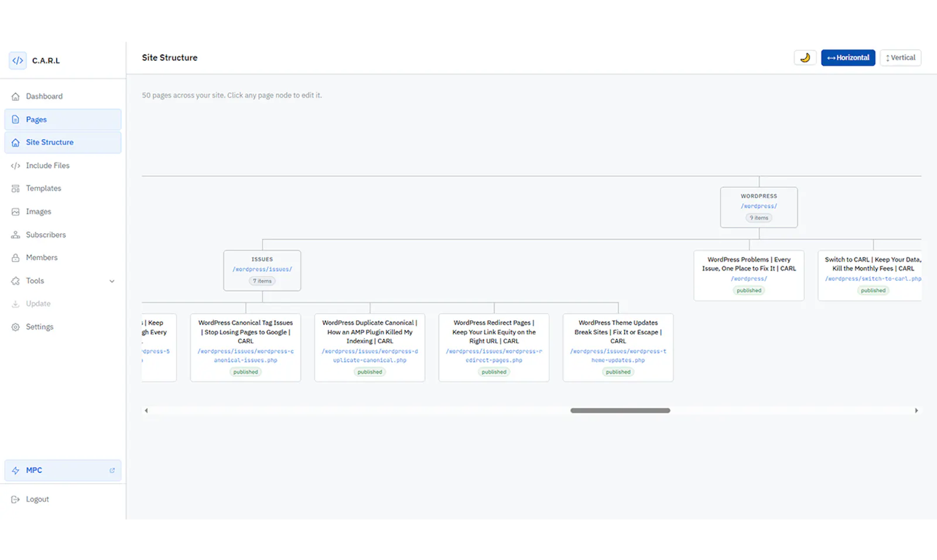Go to Templates section
The height and width of the screenshot is (560, 937).
click(63, 188)
